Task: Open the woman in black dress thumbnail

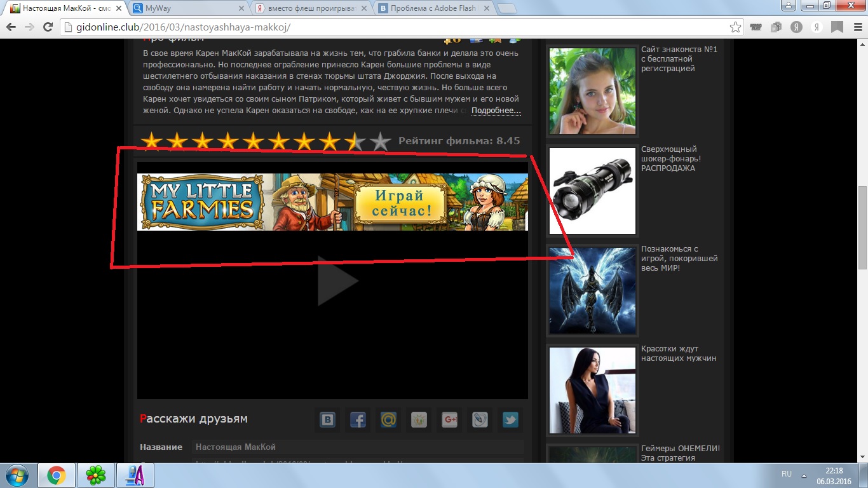Action: 592,391
